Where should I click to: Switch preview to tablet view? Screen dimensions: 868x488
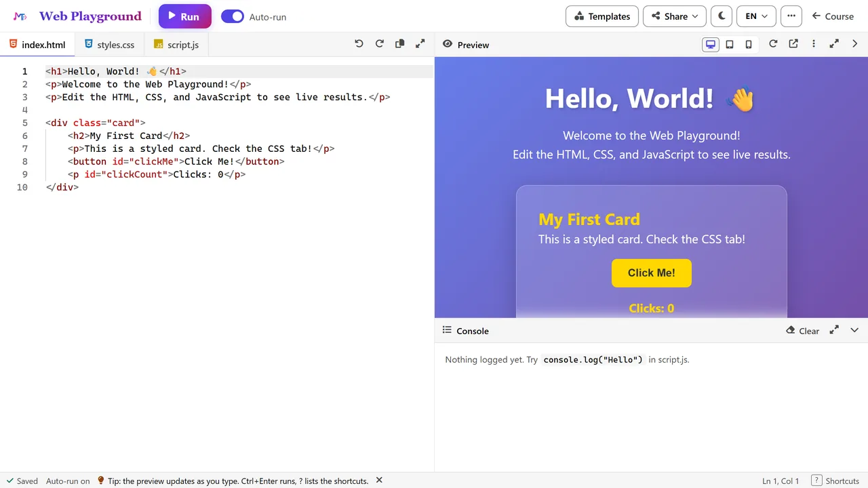click(x=730, y=45)
